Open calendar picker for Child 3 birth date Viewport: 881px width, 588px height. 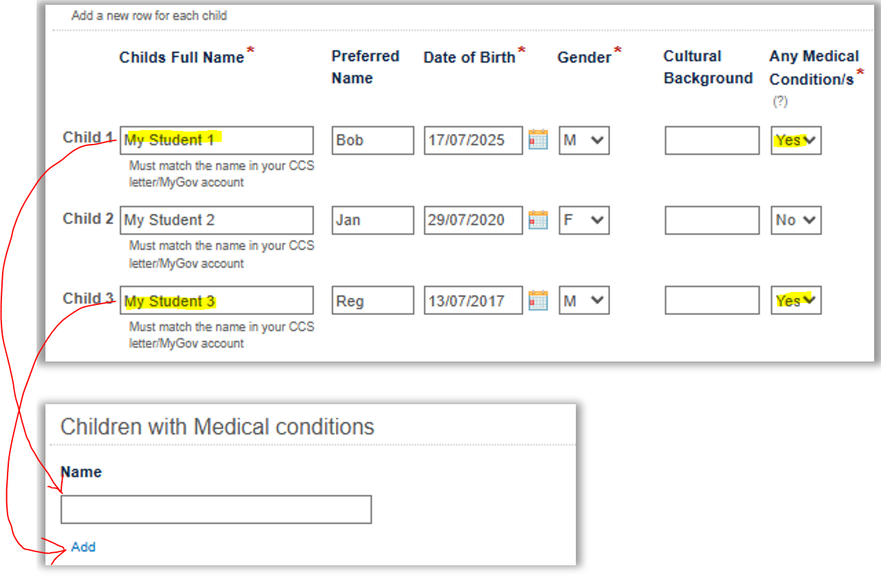[538, 301]
